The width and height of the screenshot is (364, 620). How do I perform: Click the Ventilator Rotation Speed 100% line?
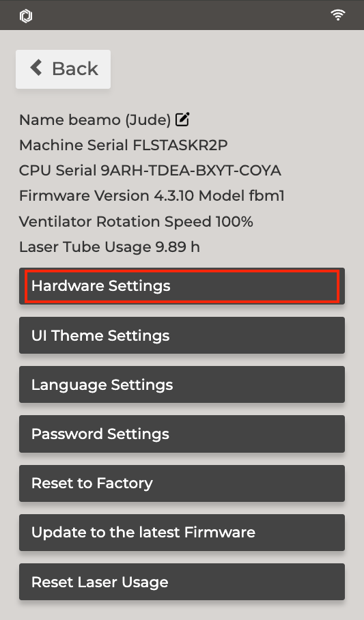136,221
